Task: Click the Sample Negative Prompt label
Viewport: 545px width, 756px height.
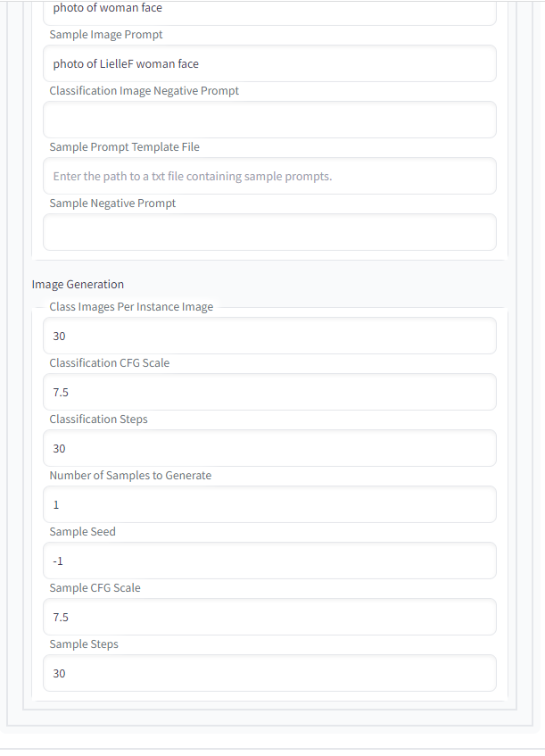Action: click(112, 203)
